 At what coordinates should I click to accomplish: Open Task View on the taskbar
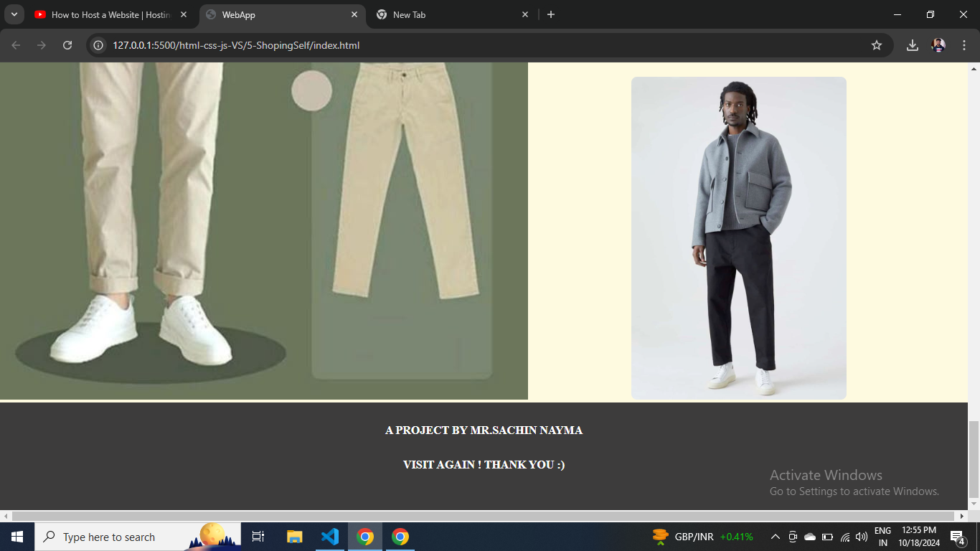coord(258,537)
